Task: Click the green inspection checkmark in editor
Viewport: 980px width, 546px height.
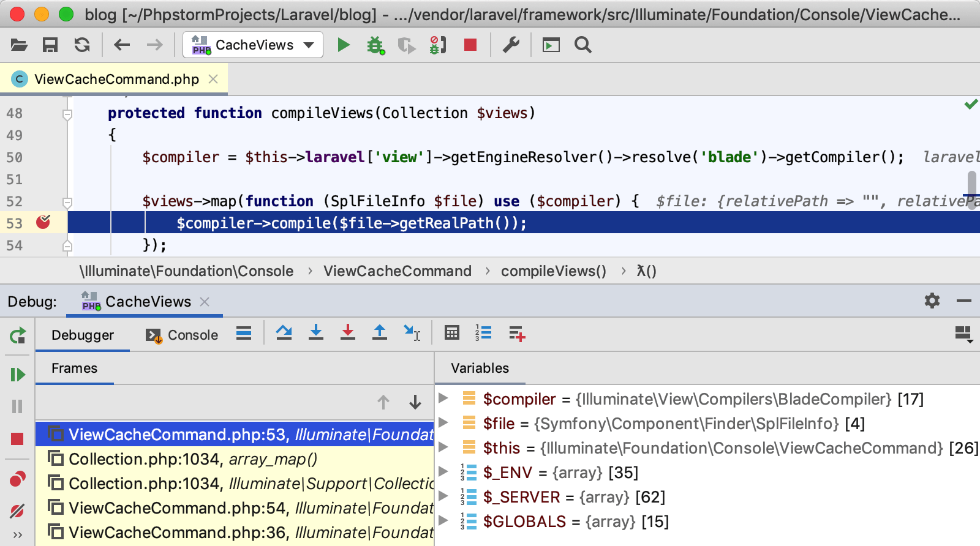Action: [x=971, y=105]
